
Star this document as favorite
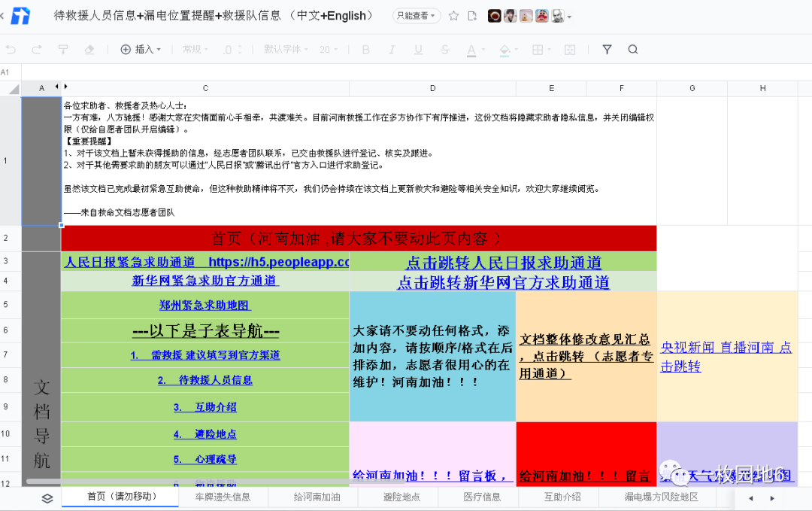tap(453, 16)
